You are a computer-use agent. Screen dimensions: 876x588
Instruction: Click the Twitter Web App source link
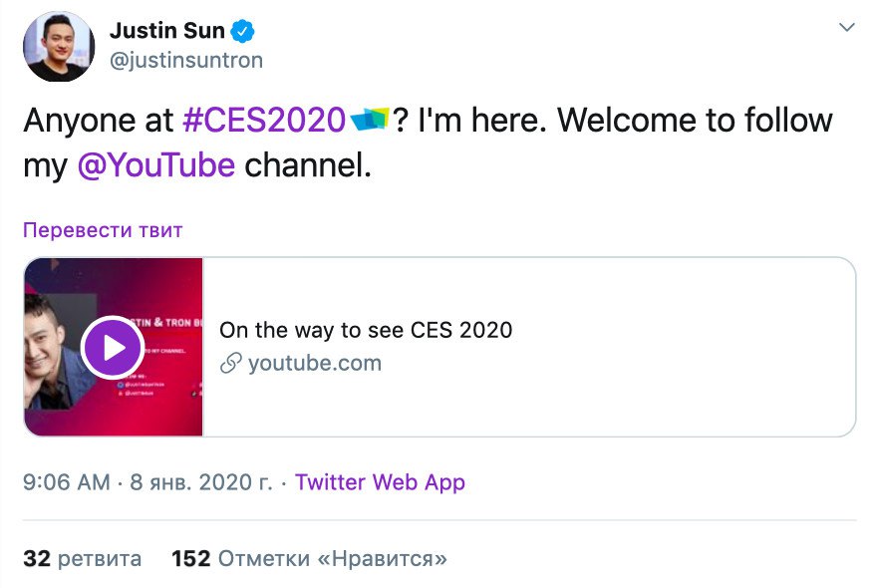point(380,482)
